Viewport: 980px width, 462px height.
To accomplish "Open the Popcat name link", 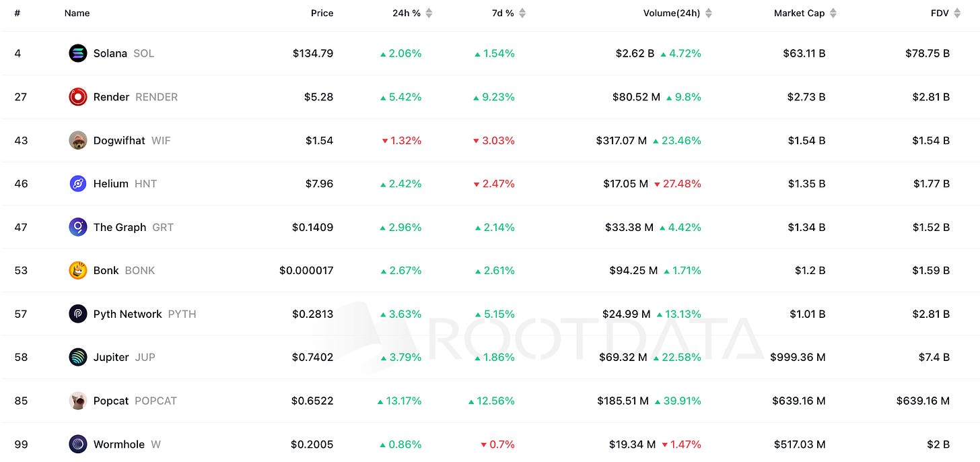I will point(111,401).
